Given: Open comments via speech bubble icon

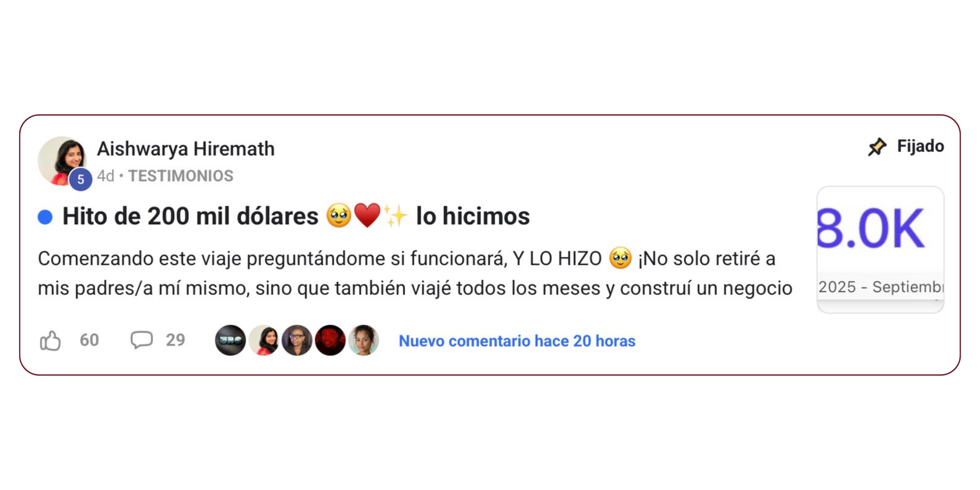Looking at the screenshot, I should (141, 340).
